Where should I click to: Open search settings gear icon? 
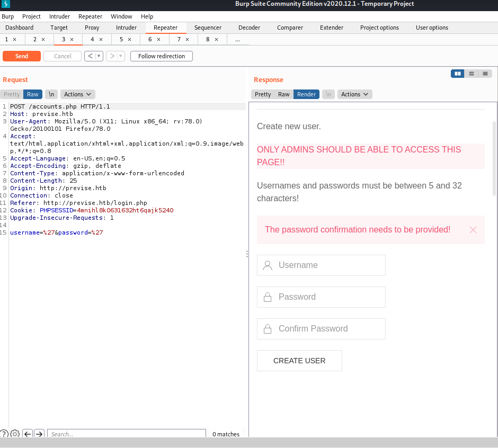pos(15,434)
